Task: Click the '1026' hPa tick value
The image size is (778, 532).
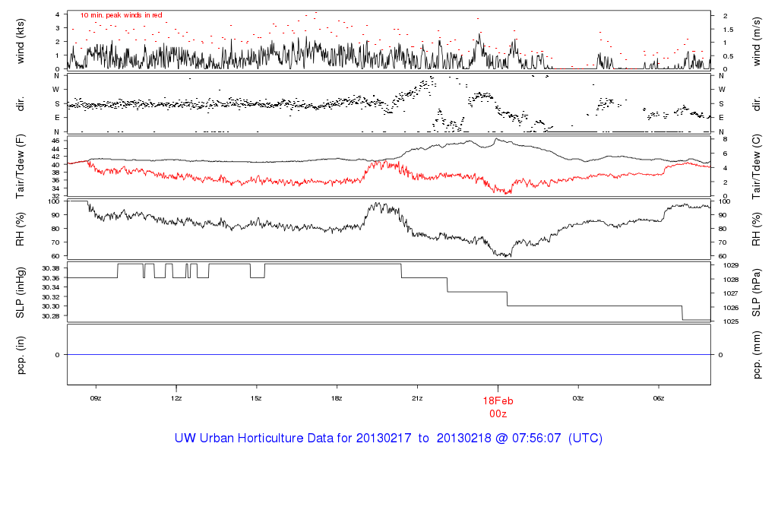Action: [731, 309]
